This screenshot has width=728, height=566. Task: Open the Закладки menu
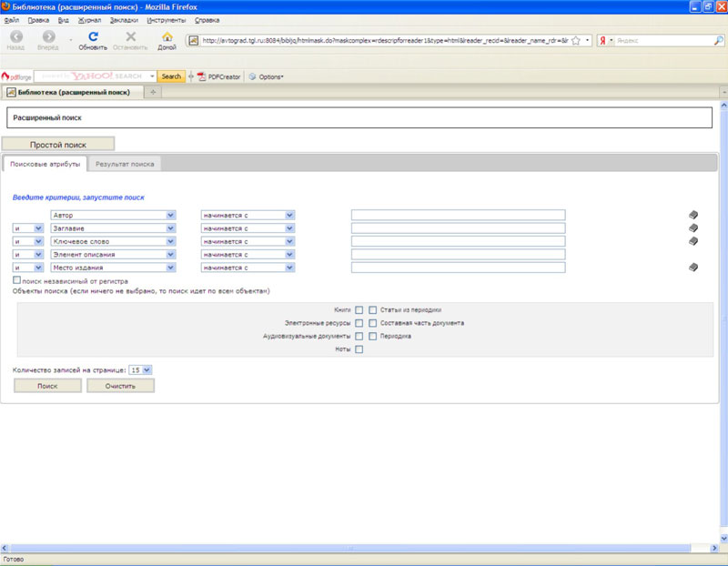[124, 20]
